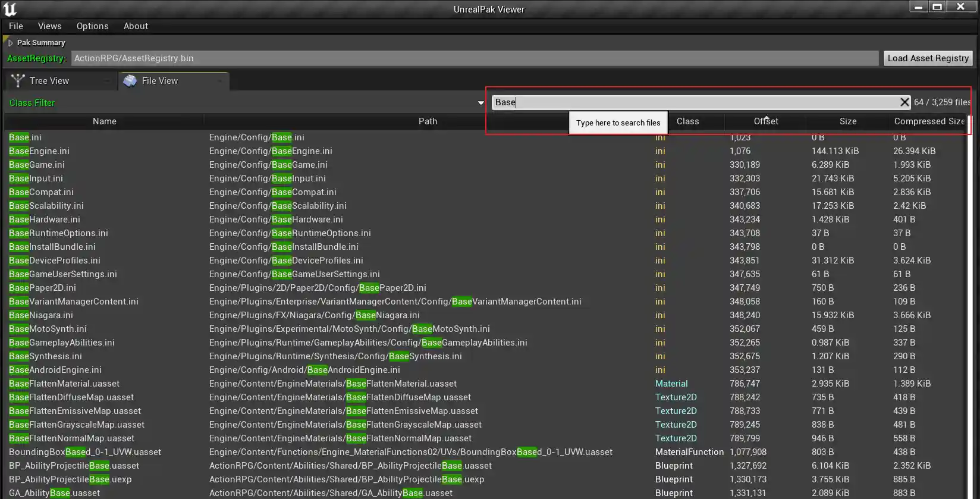This screenshot has height=499, width=980.
Task: Maximize the UnrealPak Viewer window
Action: (937, 7)
